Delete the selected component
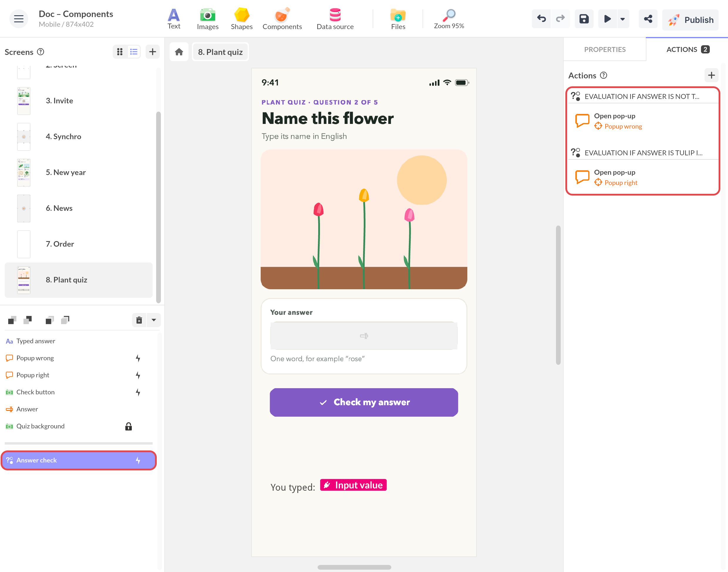 [x=139, y=320]
